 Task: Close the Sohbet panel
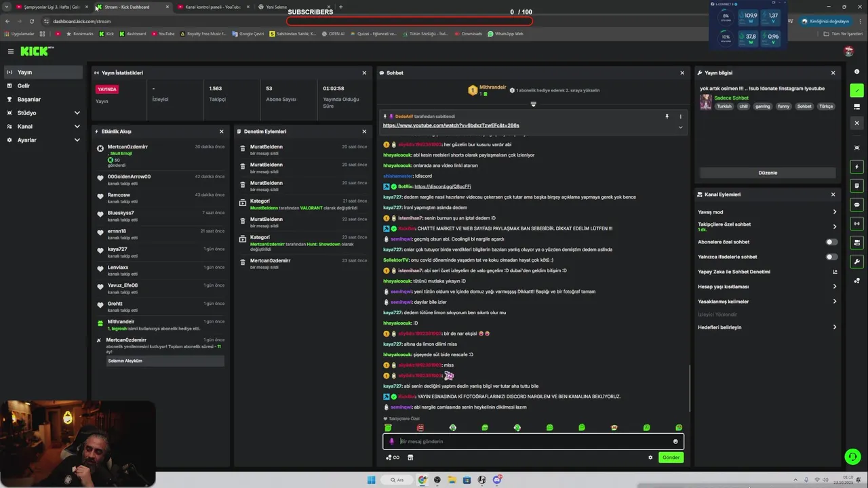(x=682, y=73)
